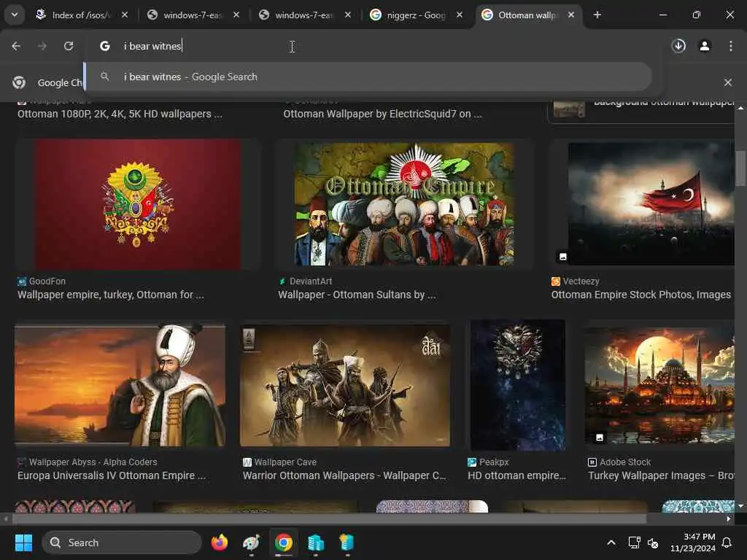Image resolution: width=747 pixels, height=560 pixels.
Task: Open Peakpx dark Ottoman emblem image
Action: [x=517, y=385]
